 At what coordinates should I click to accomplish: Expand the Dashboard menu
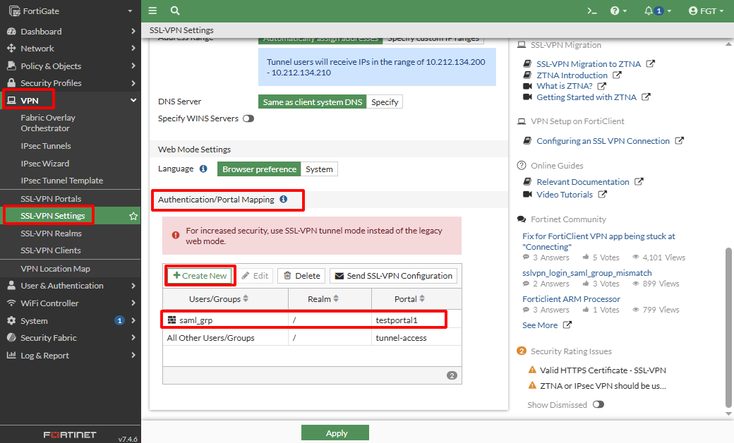[x=70, y=31]
